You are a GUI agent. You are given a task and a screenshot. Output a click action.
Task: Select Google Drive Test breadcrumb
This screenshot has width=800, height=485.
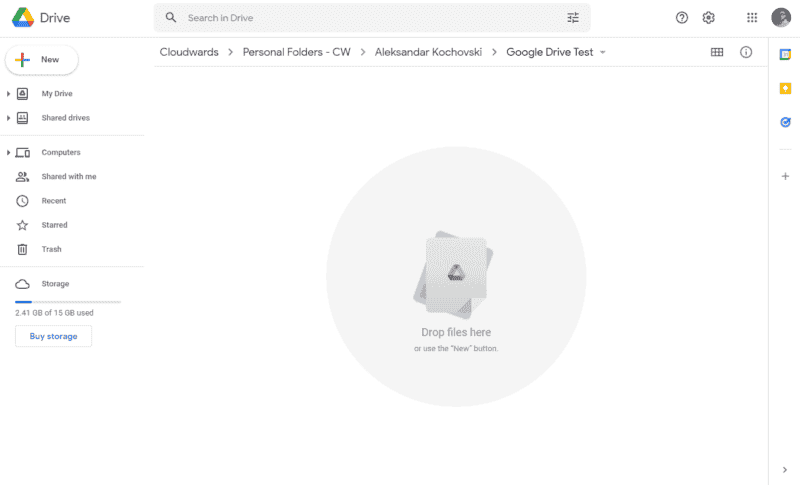pyautogui.click(x=549, y=52)
